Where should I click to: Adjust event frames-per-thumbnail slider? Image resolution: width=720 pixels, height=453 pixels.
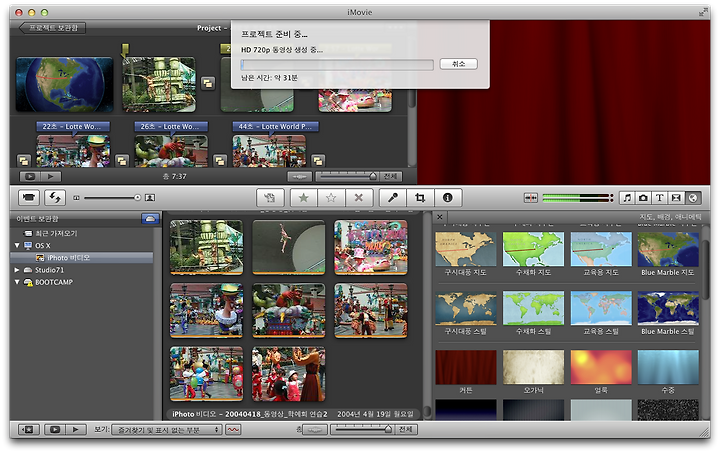362,430
